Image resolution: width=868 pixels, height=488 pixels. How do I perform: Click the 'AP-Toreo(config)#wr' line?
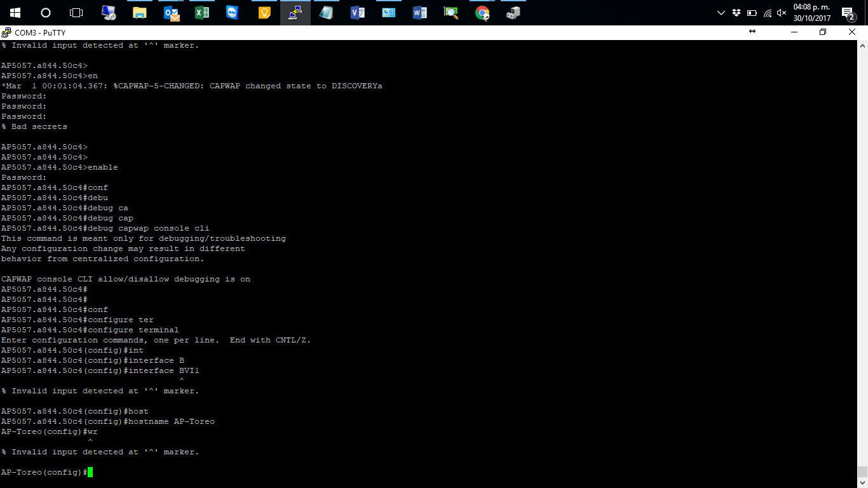pos(50,431)
